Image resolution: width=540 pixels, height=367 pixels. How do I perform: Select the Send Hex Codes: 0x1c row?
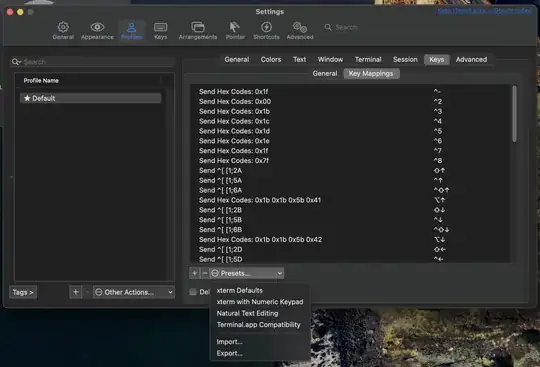pos(351,121)
